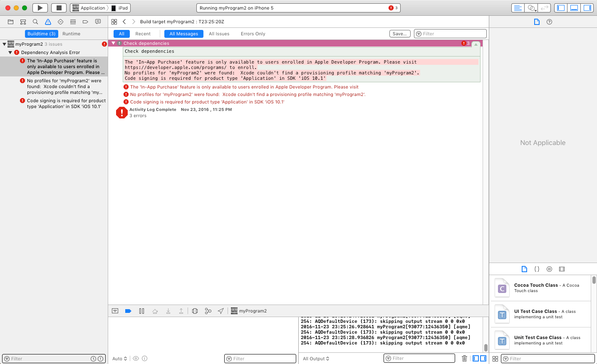Click the Simulate Location arrow icon

pyautogui.click(x=221, y=311)
